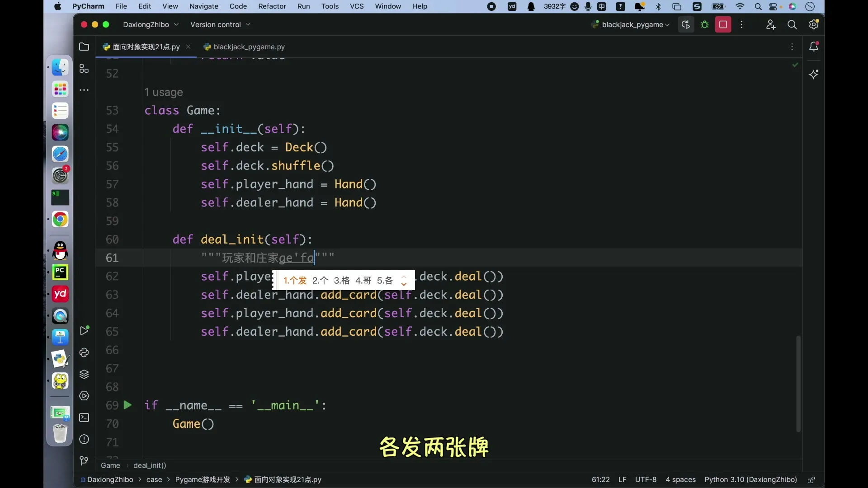This screenshot has width=868, height=488.
Task: Open editor tabs options menu
Action: (x=792, y=47)
